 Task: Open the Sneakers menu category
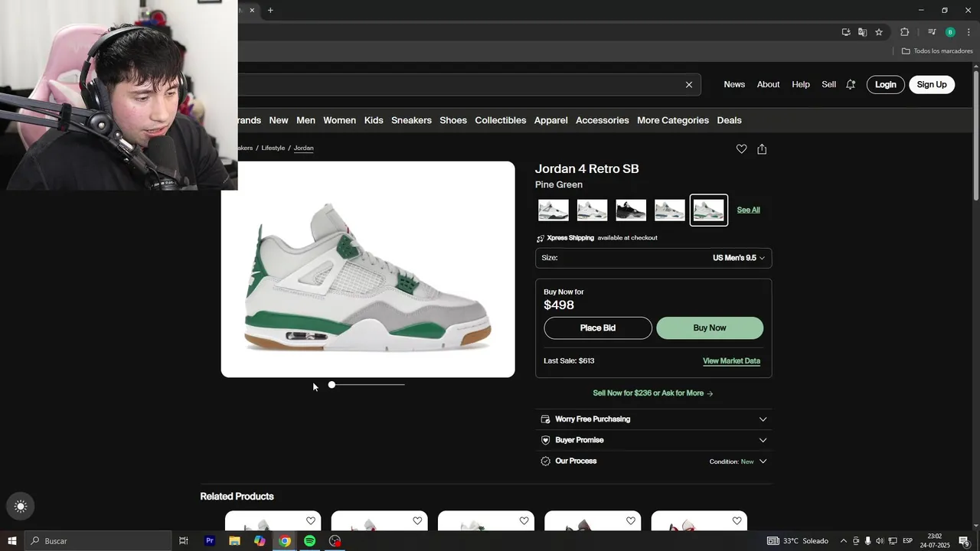point(411,120)
